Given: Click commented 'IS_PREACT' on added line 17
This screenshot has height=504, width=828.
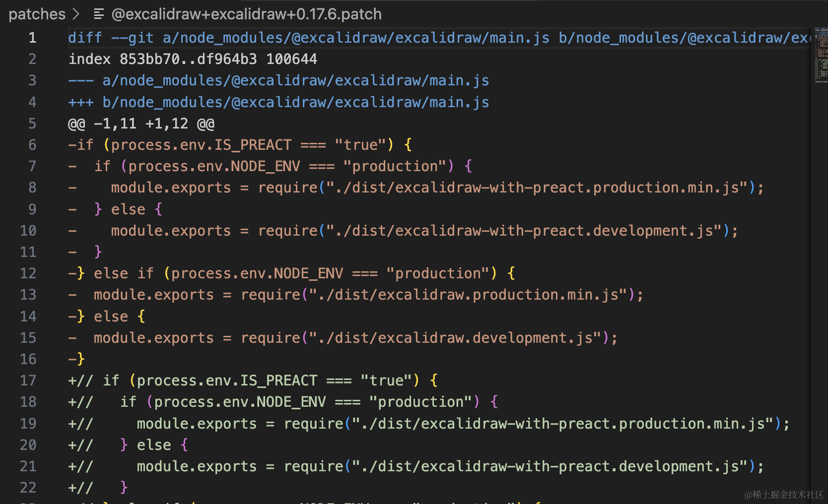Looking at the screenshot, I should [279, 380].
